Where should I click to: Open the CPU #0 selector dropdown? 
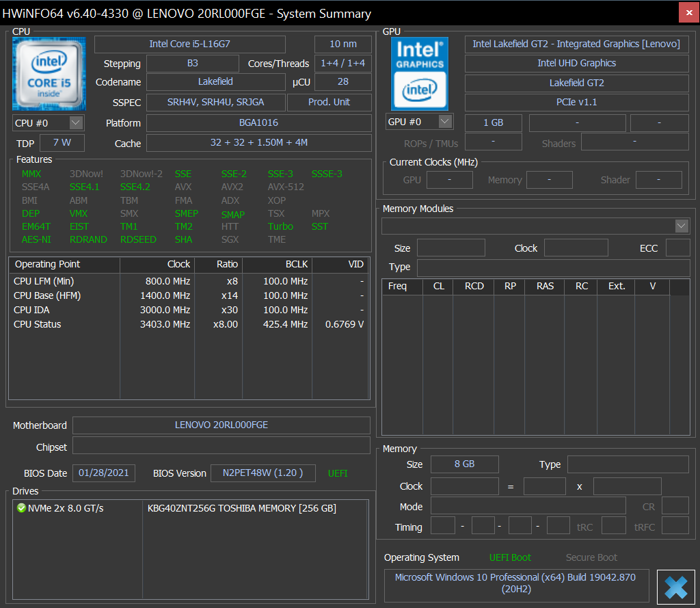pos(76,123)
